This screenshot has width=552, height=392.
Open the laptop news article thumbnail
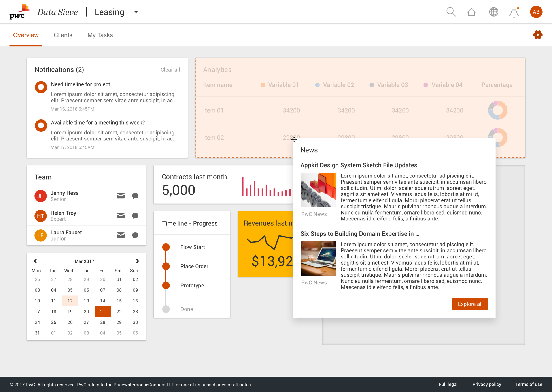[x=318, y=258]
